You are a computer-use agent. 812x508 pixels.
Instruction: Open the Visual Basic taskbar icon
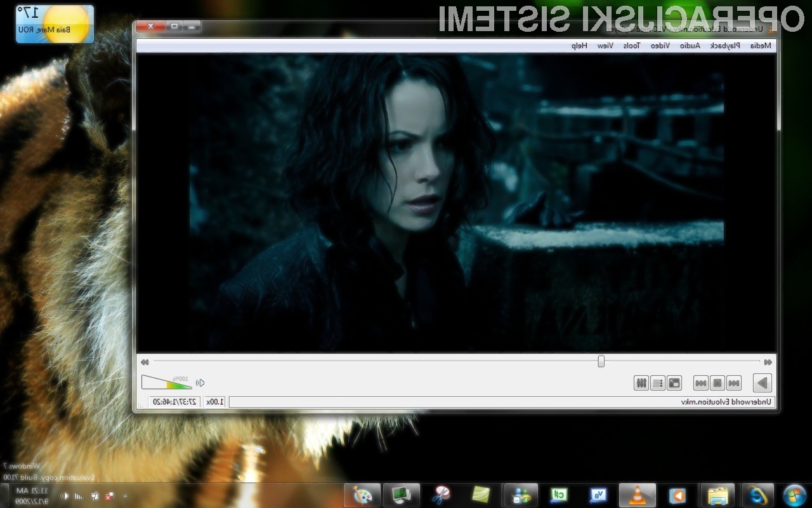click(598, 495)
